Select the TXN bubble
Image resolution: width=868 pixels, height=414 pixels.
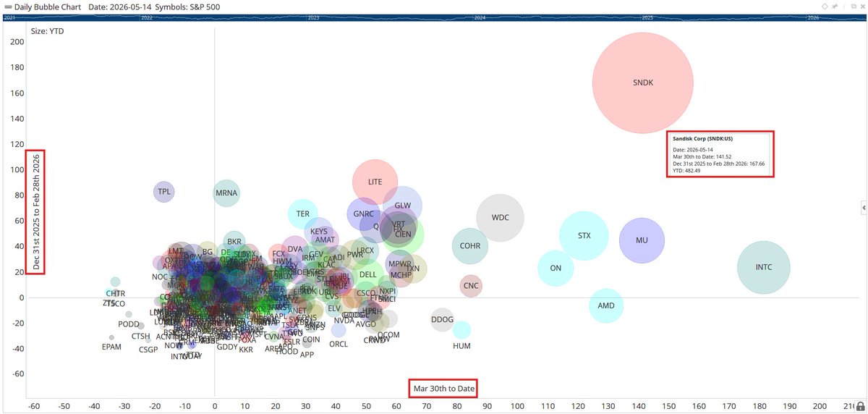tap(413, 269)
